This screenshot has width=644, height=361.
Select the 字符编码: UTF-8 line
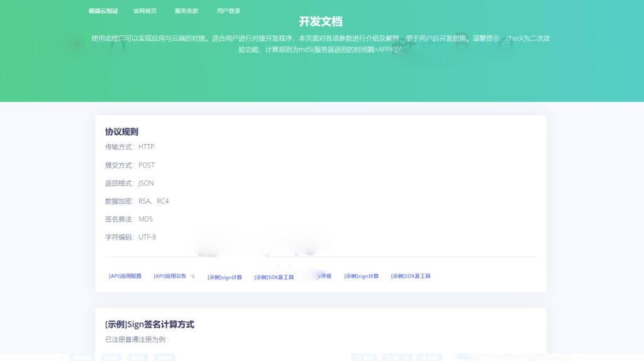131,237
